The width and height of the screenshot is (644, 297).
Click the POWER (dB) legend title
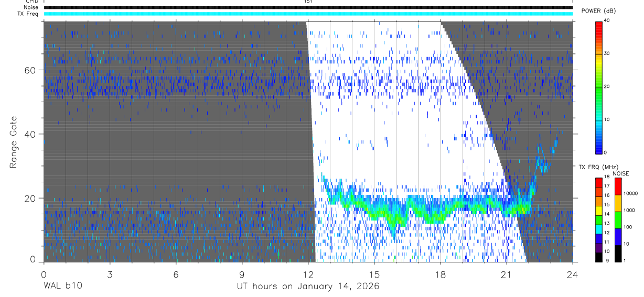tap(599, 11)
